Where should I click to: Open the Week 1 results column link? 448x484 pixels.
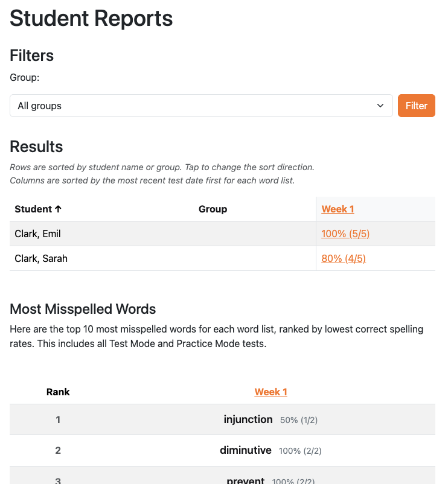338,209
